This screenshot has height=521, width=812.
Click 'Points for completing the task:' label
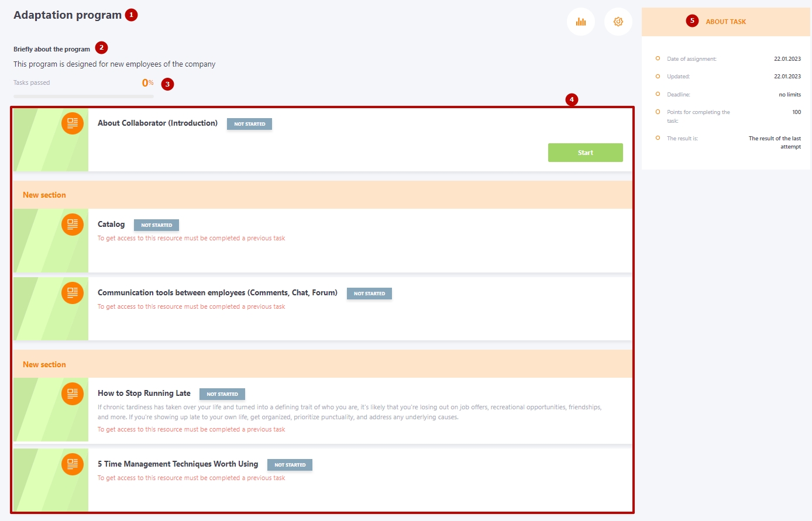click(699, 116)
